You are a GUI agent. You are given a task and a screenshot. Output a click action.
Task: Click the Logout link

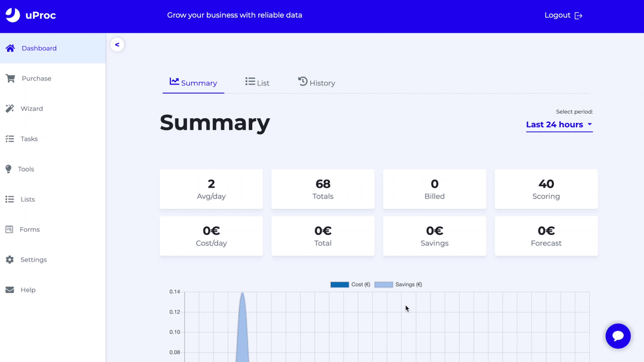[x=563, y=16]
